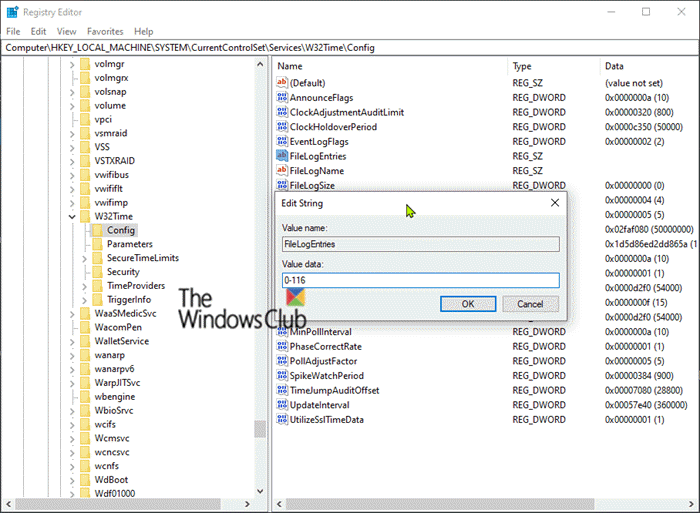Click the UtilizeSslTimeData DWORD icon
700x513 pixels.
282,419
